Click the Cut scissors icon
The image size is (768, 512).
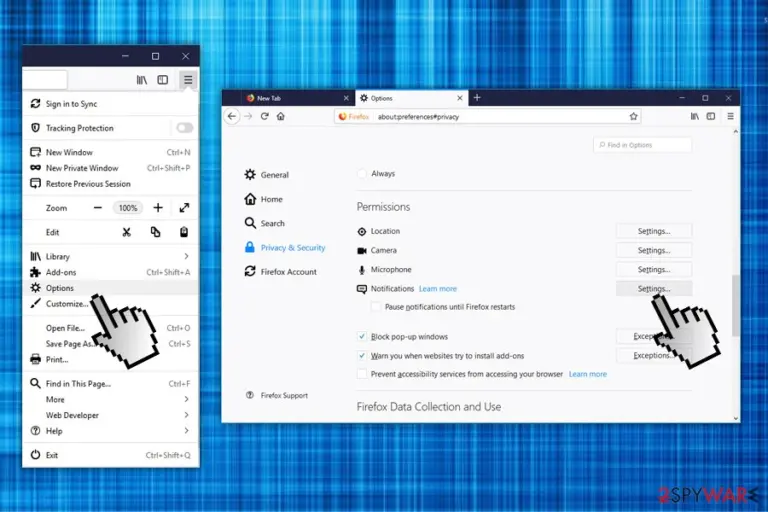pyautogui.click(x=127, y=232)
